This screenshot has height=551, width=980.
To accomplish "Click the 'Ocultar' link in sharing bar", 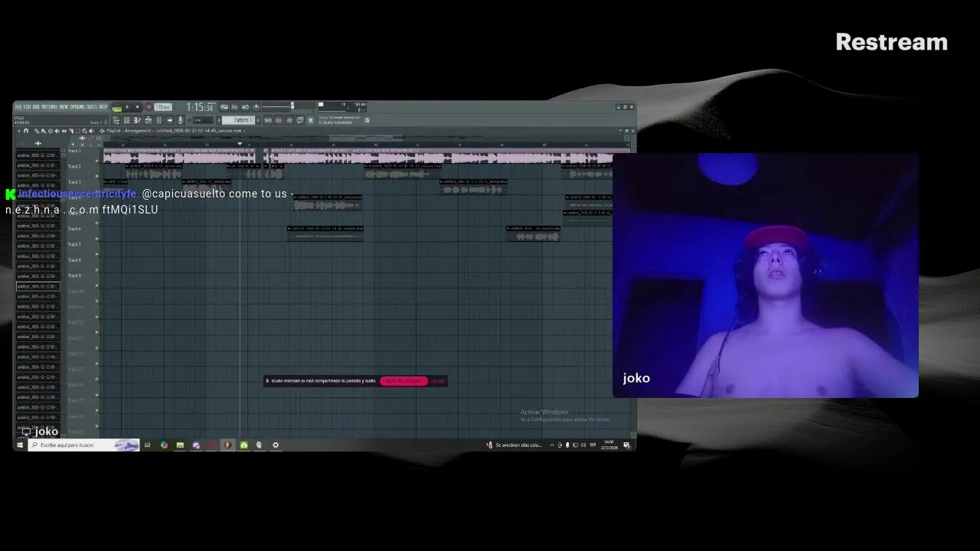I will (x=437, y=380).
